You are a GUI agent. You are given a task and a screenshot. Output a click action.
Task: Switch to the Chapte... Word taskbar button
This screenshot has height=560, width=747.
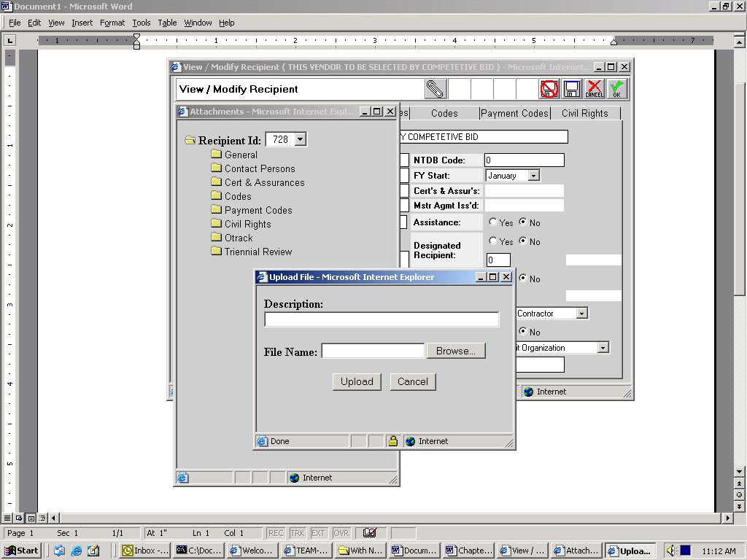point(468,551)
